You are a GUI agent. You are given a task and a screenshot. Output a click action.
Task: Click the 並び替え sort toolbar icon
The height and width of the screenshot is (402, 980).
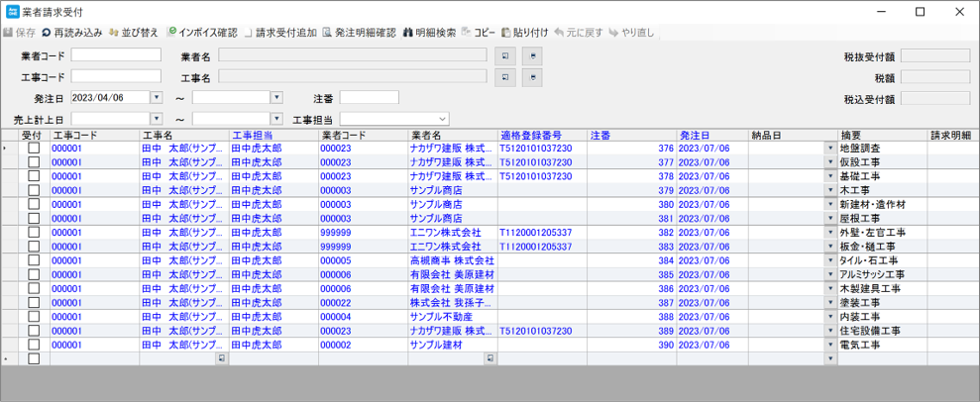tap(114, 33)
